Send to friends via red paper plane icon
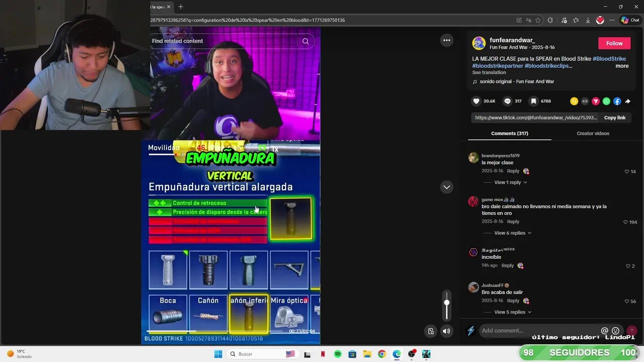The width and height of the screenshot is (644, 362). [596, 101]
